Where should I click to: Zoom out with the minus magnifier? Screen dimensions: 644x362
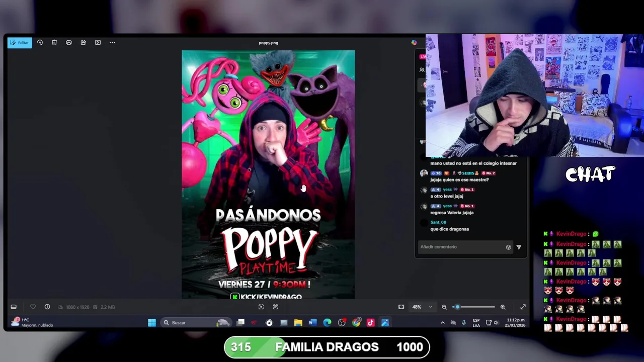point(444,307)
